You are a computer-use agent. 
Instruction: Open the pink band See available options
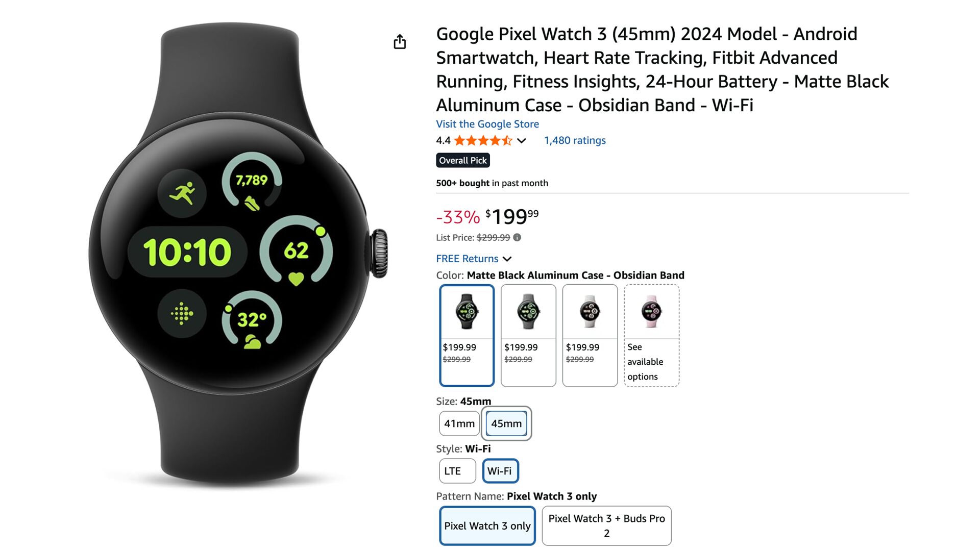pyautogui.click(x=651, y=335)
